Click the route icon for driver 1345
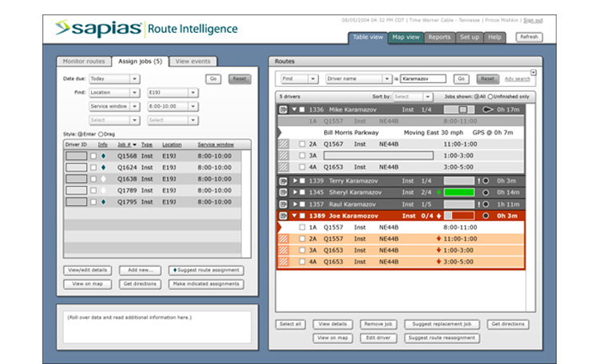 [x=283, y=192]
